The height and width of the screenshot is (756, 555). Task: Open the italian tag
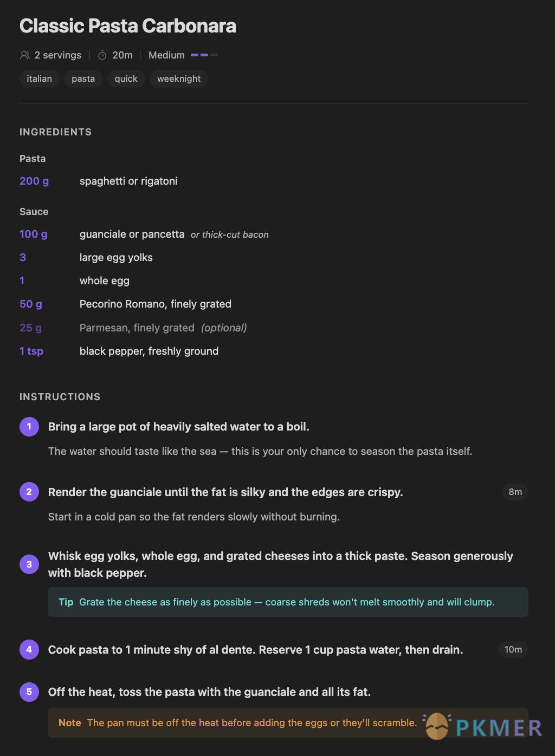coord(40,79)
